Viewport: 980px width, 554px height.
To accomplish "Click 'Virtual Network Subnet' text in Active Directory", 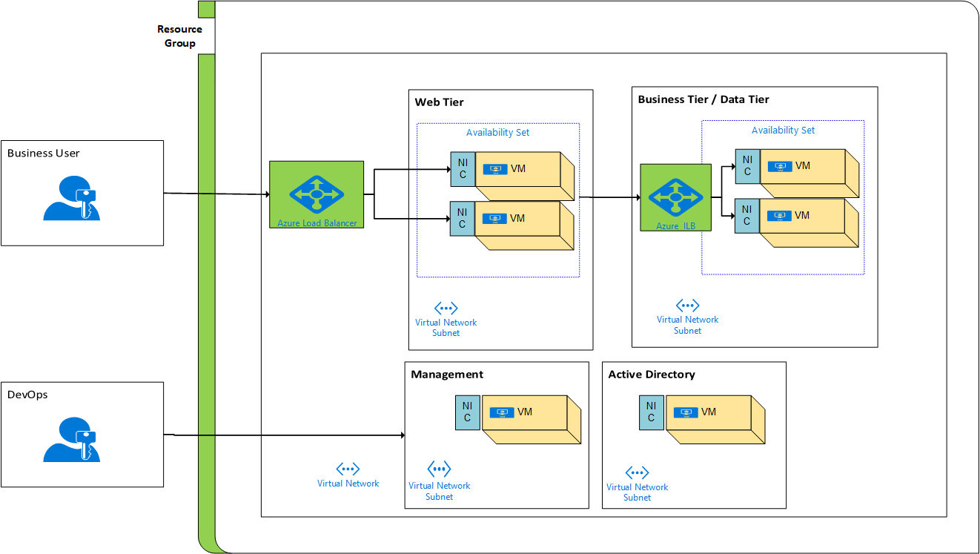I will point(637,492).
